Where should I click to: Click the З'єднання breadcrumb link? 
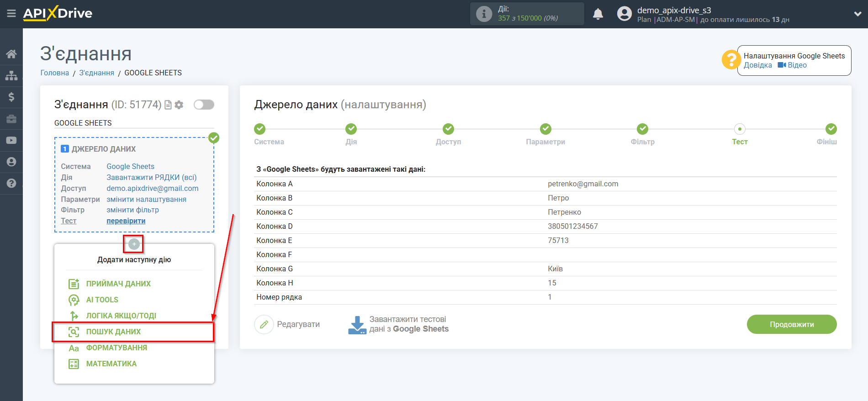pyautogui.click(x=97, y=73)
